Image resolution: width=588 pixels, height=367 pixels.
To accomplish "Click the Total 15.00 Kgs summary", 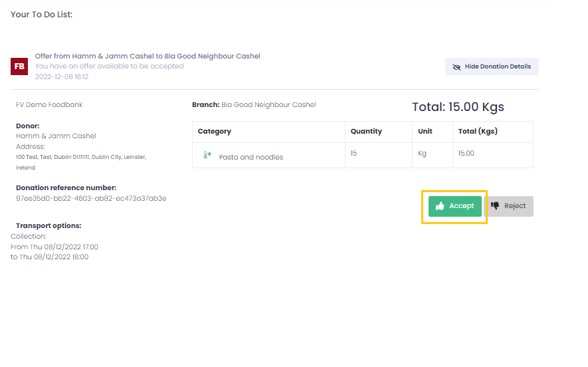I will [x=458, y=107].
